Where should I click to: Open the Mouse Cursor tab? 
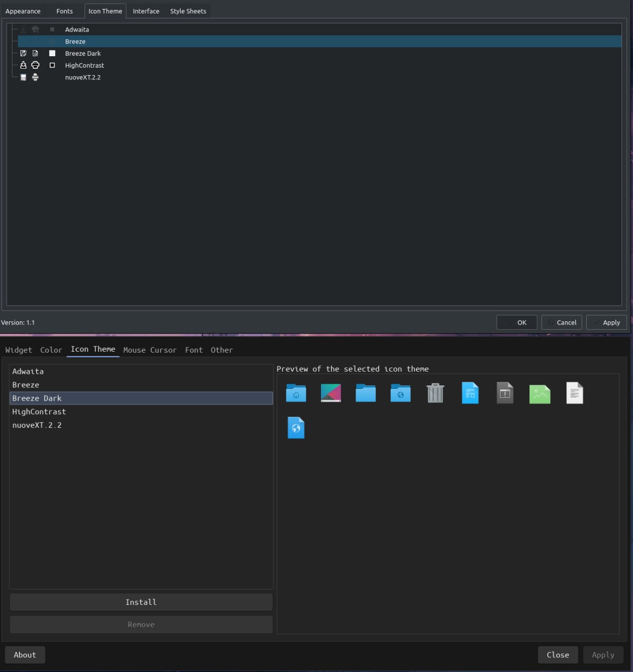point(150,350)
